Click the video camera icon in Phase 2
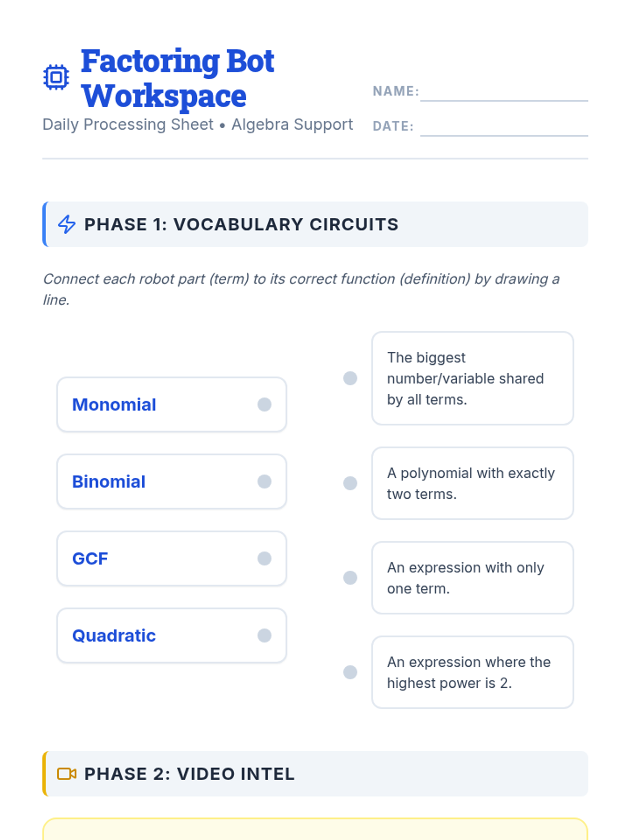This screenshot has height=840, width=630. (67, 774)
